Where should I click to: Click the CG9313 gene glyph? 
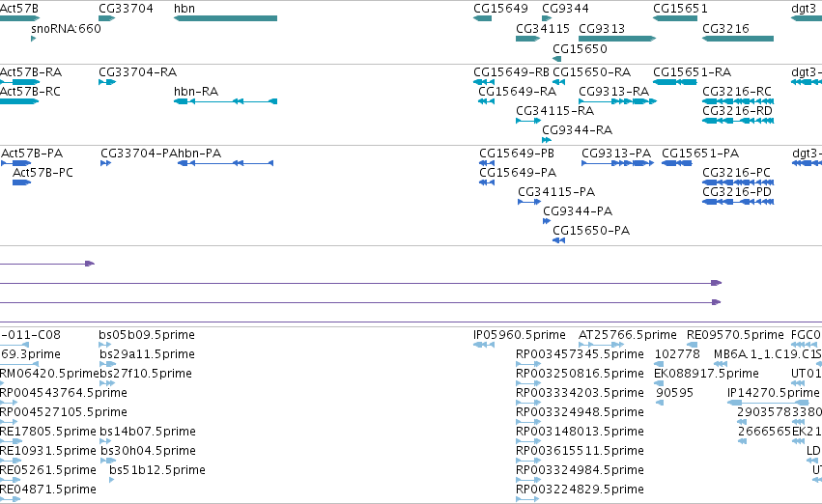click(617, 39)
